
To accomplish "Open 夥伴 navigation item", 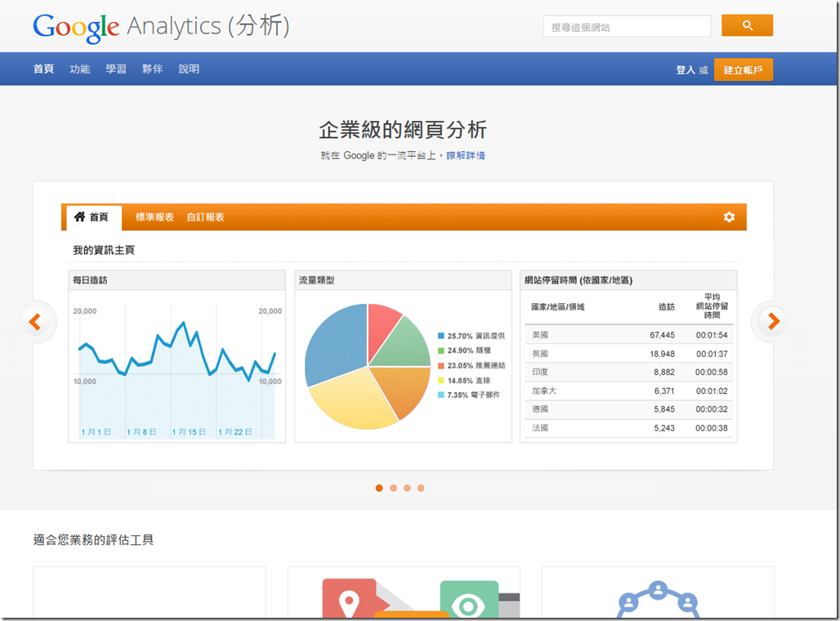I will tap(152, 69).
